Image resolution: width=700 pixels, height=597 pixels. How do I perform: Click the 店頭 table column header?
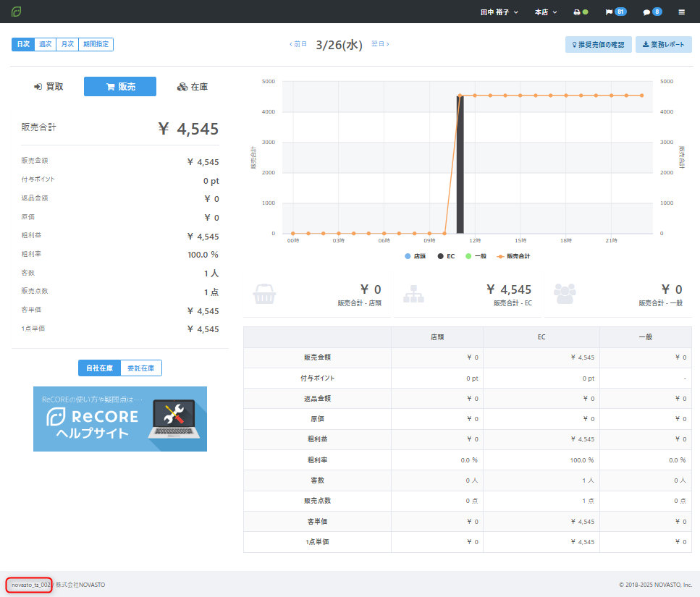(437, 337)
